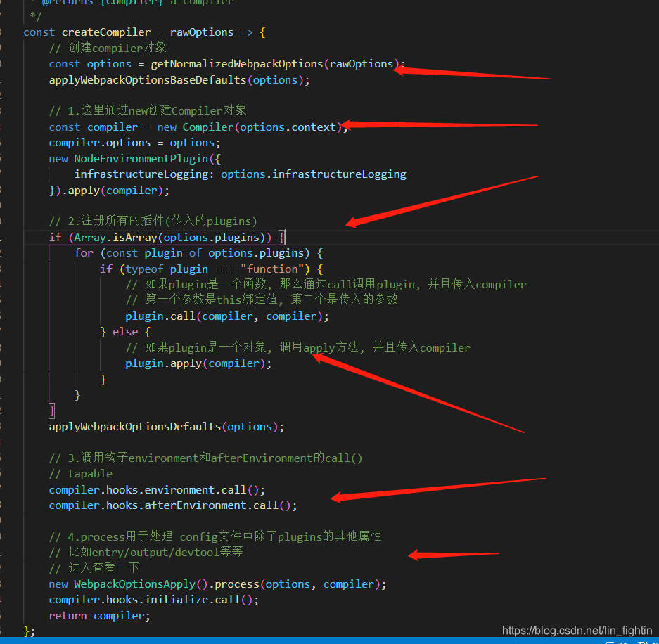The image size is (659, 644).
Task: Select the comment starting '如果plugin是一个函数'
Action: click(x=326, y=285)
